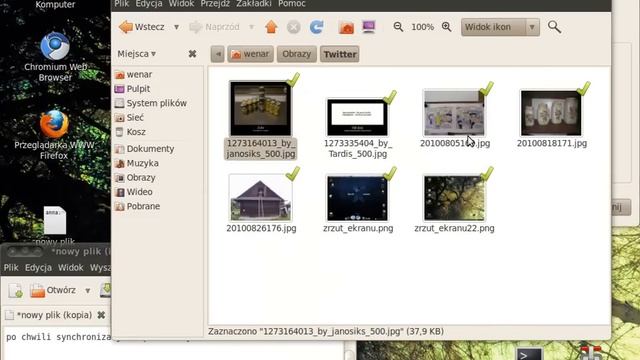Open file search with the magnifier icon
Viewport: 640px width, 360px height.
(x=554, y=27)
